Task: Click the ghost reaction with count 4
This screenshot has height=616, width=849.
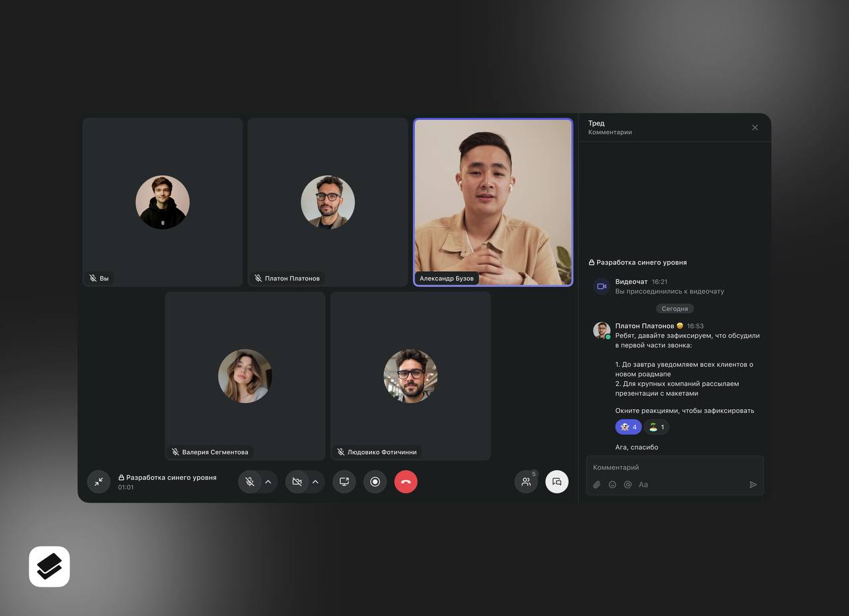Action: tap(628, 427)
